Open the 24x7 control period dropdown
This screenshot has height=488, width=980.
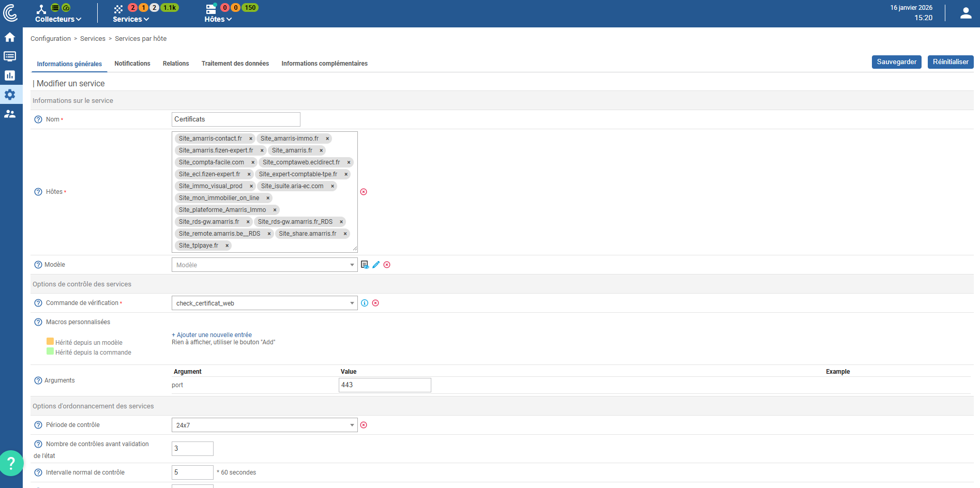click(x=264, y=425)
